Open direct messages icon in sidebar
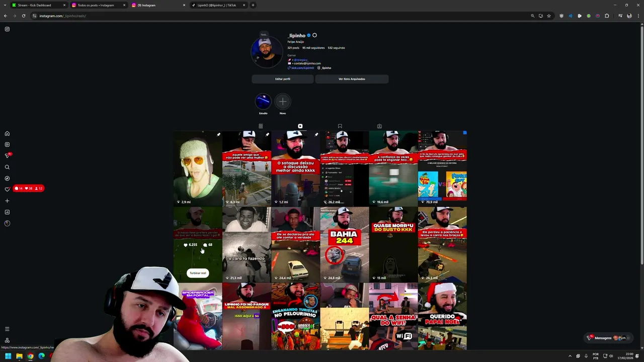Viewport: 644px width, 362px height. point(7,156)
